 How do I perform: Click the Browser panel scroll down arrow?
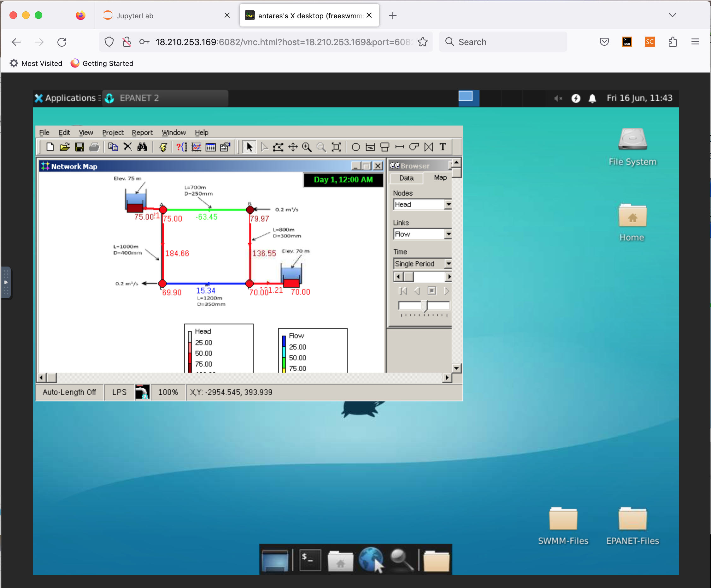click(x=456, y=368)
